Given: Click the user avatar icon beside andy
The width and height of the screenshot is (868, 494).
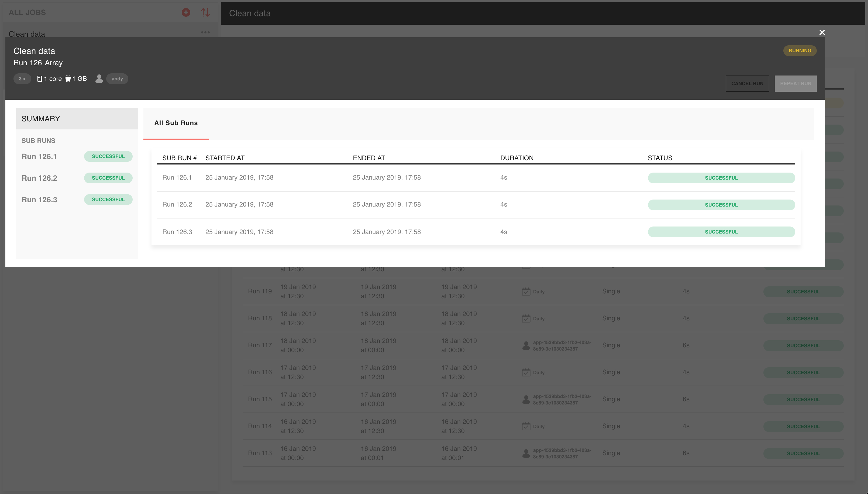Looking at the screenshot, I should [x=99, y=79].
